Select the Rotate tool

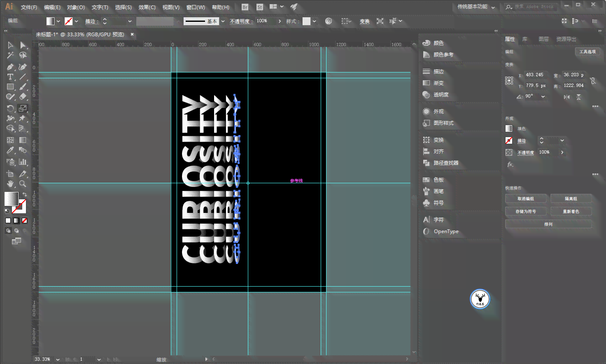[x=10, y=108]
